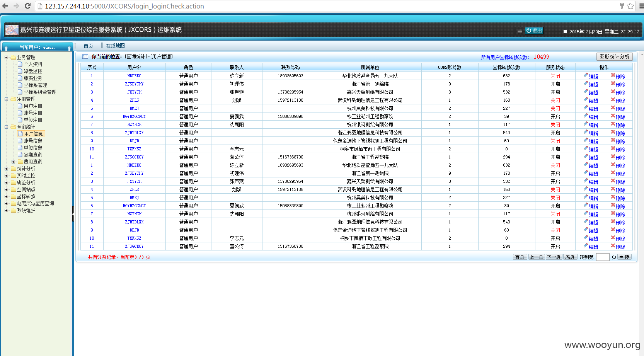Open 用户注册 under 注册管理
644x356 pixels.
point(33,106)
